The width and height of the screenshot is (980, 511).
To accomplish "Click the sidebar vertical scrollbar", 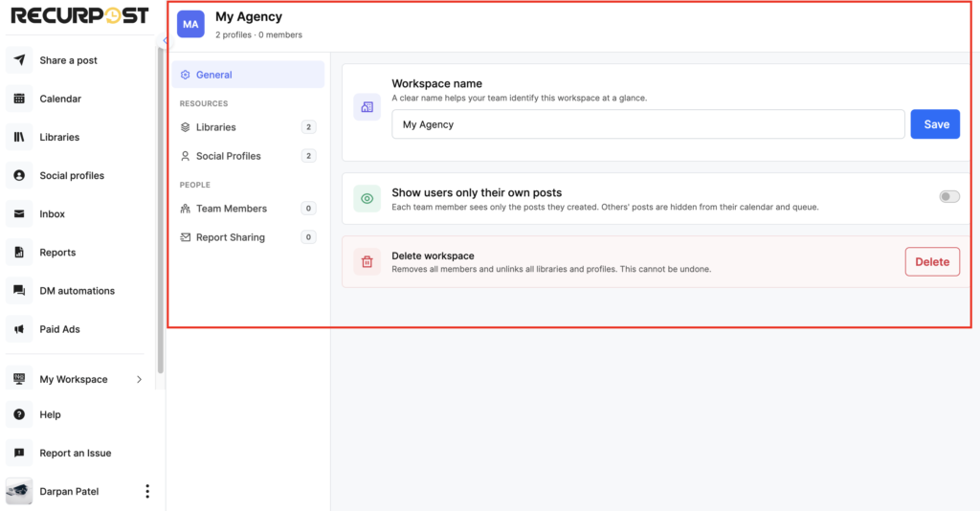I will 161,211.
